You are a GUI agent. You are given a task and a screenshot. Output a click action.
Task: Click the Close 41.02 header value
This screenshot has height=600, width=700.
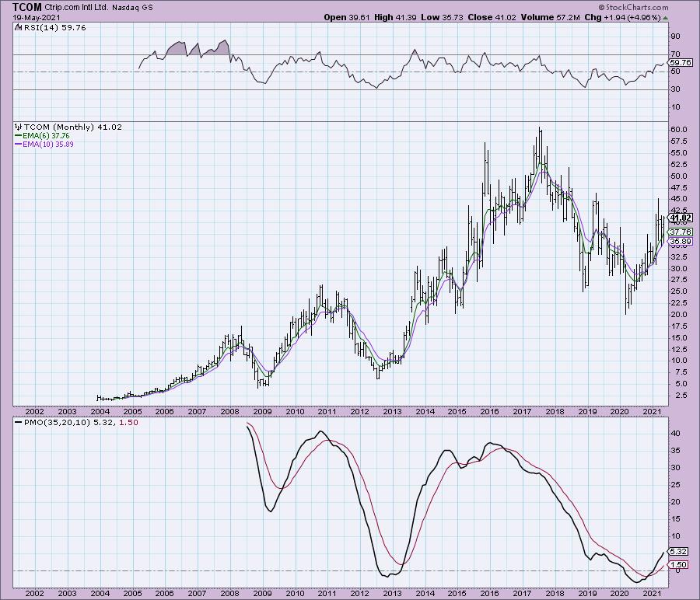coord(492,17)
